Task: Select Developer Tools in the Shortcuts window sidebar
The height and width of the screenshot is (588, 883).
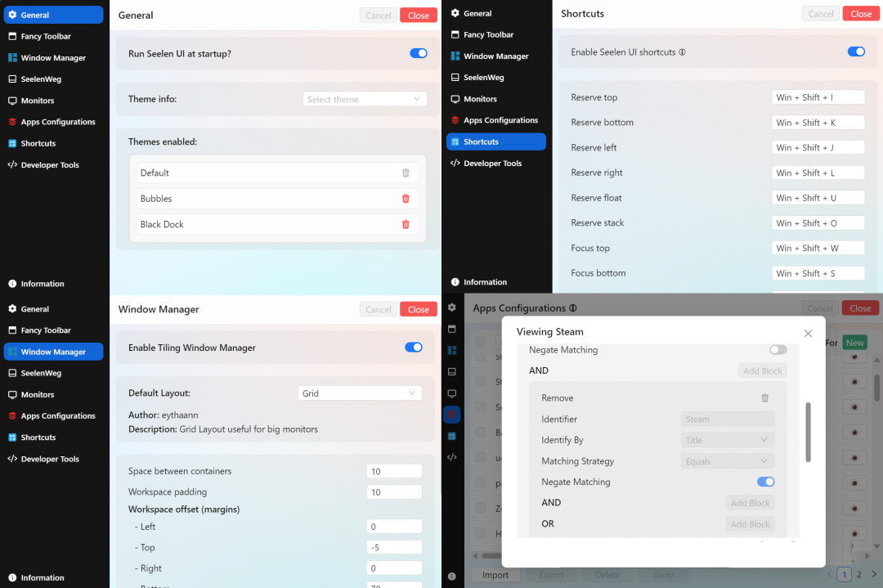Action: [496, 164]
